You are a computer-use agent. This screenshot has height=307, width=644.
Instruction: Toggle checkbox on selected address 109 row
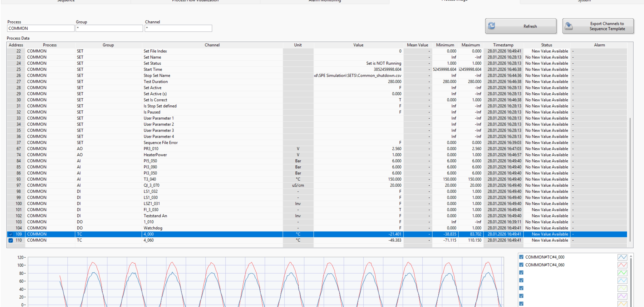pyautogui.click(x=10, y=234)
